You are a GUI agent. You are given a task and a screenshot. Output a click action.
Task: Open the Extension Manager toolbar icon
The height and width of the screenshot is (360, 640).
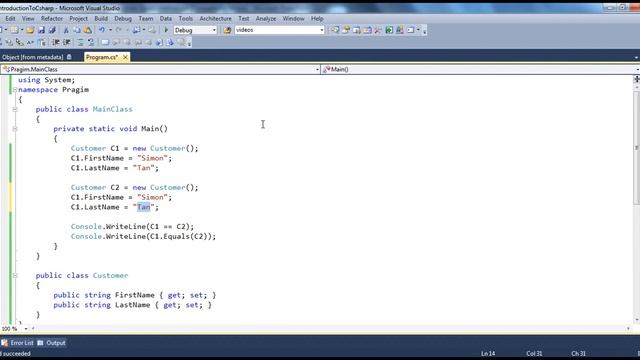[400, 30]
